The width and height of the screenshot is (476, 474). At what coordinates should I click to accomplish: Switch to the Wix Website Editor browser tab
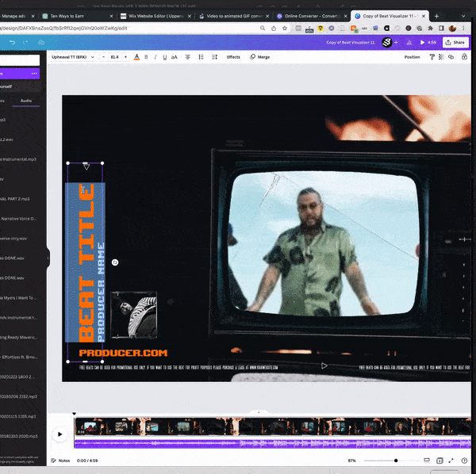(155, 16)
